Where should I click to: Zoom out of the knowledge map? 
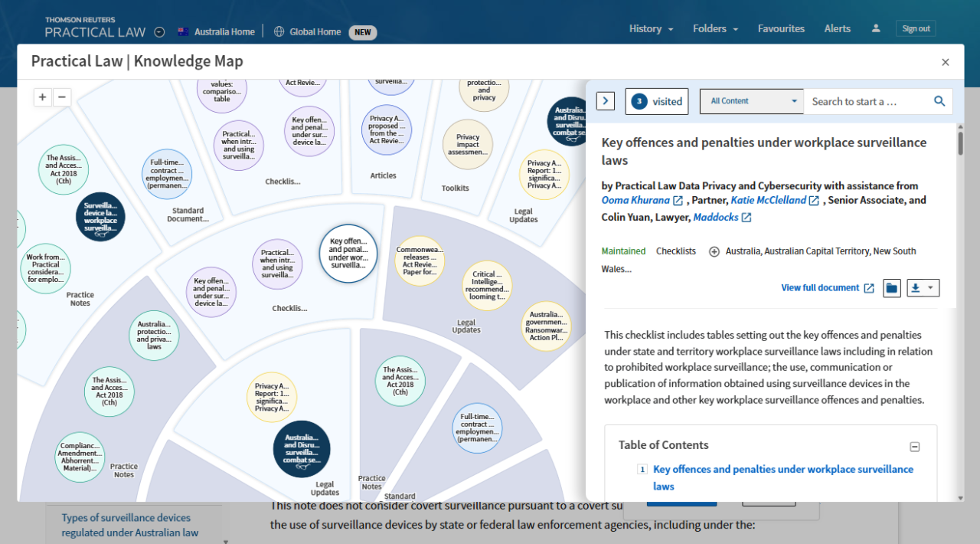coord(62,97)
